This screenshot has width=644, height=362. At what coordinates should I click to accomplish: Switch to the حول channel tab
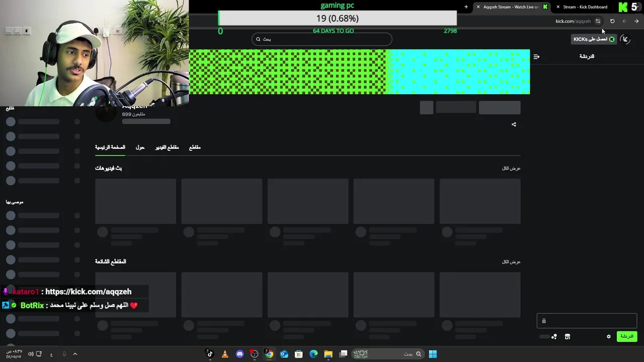tap(140, 147)
